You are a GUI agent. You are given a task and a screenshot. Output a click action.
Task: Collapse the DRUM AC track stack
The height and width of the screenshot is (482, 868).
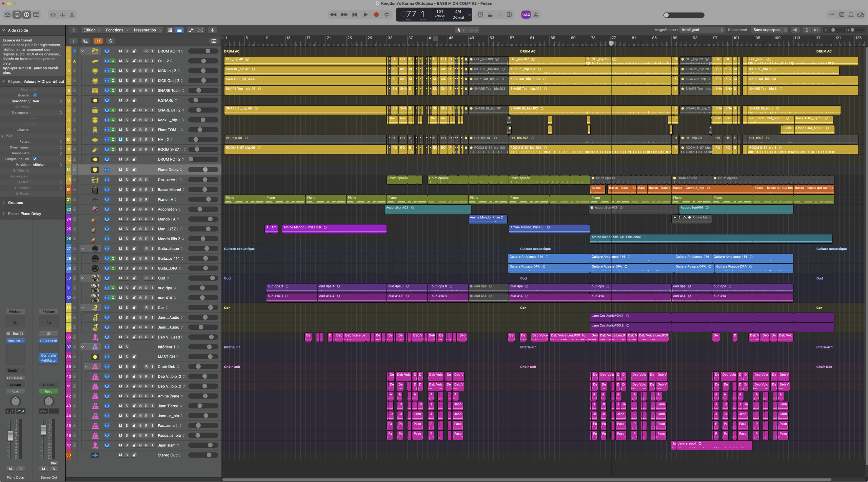(82, 51)
